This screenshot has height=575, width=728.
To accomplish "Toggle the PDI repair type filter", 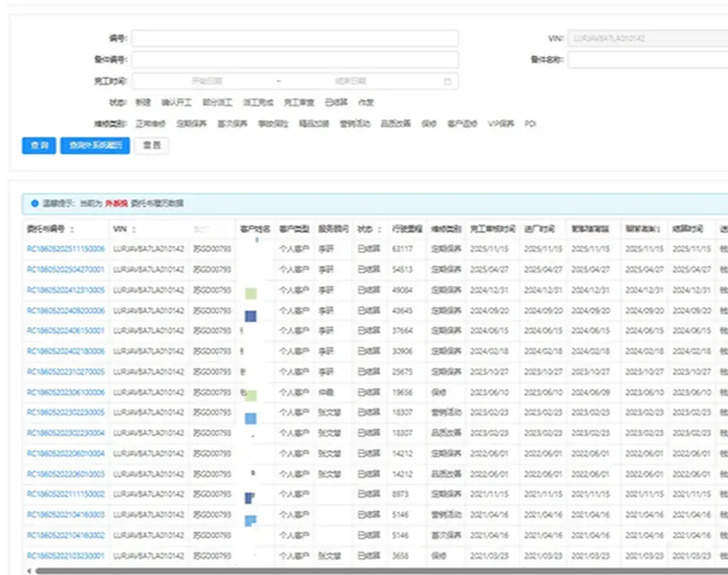I will point(530,124).
